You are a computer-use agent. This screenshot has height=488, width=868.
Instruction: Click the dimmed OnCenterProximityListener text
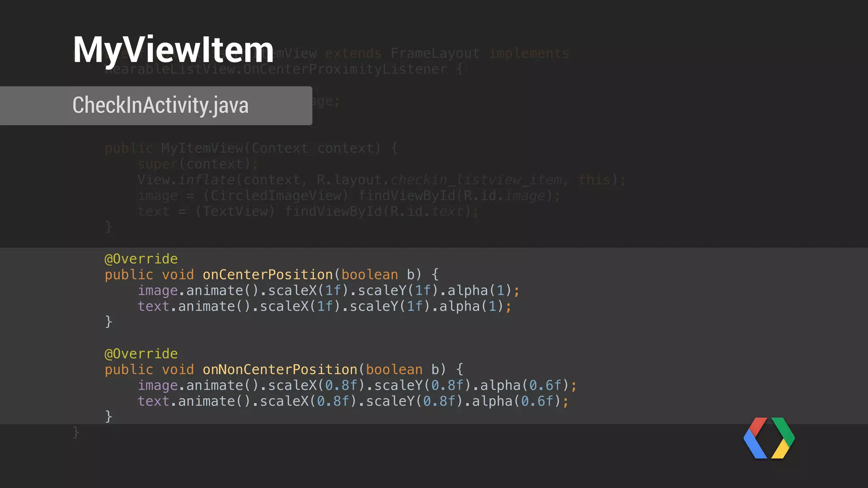pyautogui.click(x=345, y=69)
